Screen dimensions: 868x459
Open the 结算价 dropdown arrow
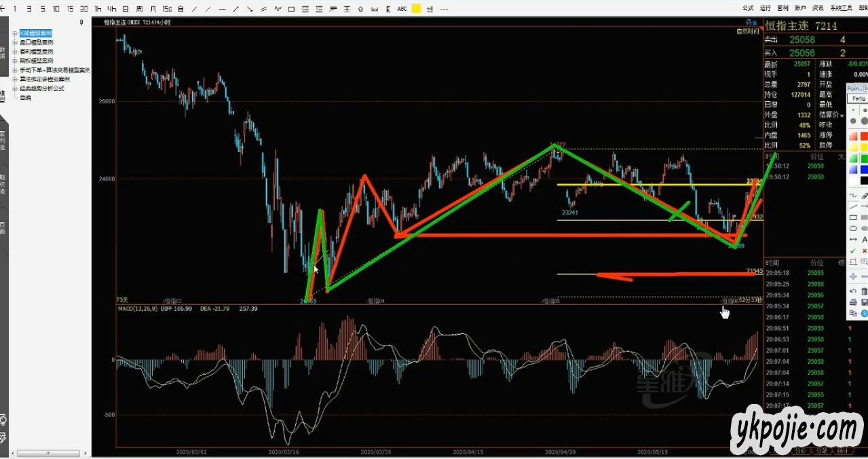pyautogui.click(x=842, y=115)
